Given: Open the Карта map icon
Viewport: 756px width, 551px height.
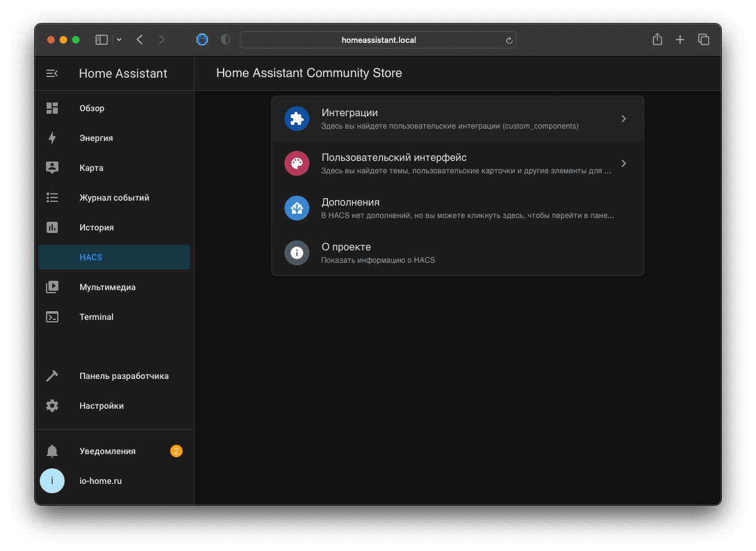Looking at the screenshot, I should pos(52,168).
